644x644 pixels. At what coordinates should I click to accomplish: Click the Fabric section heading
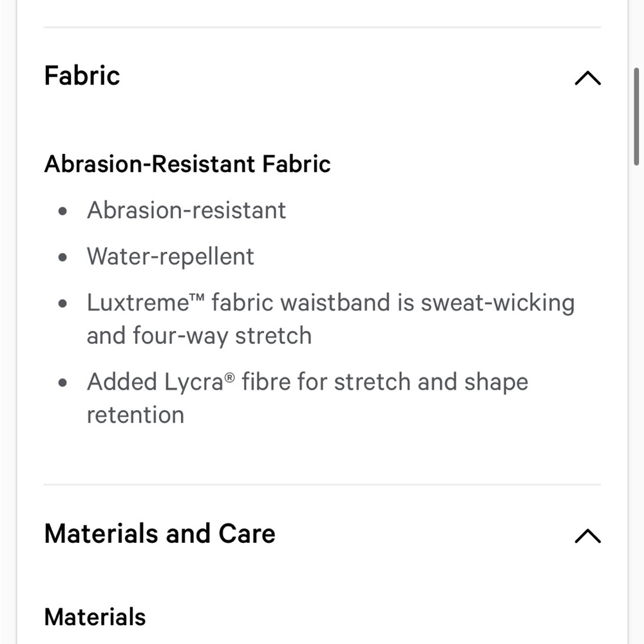82,76
